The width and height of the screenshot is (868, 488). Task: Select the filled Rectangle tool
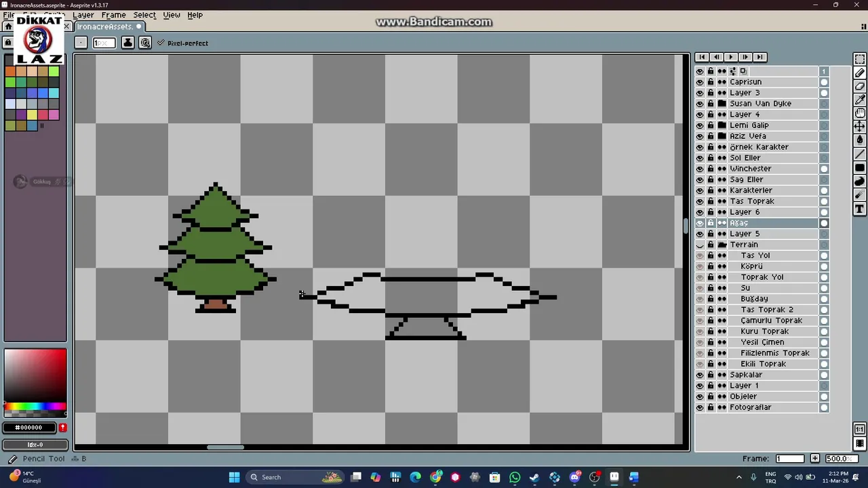[859, 167]
